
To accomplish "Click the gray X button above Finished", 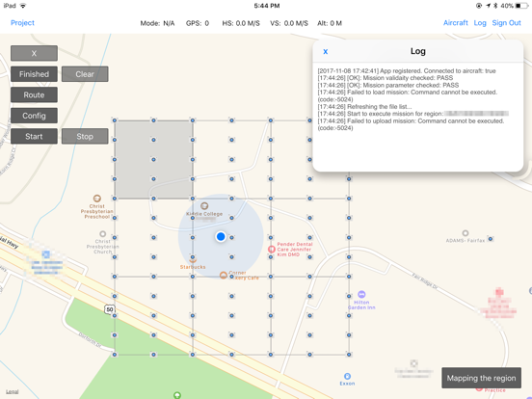I will [34, 53].
